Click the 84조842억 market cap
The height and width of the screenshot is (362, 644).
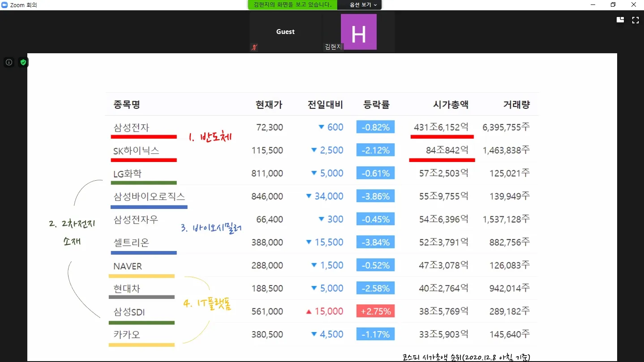[x=447, y=150]
